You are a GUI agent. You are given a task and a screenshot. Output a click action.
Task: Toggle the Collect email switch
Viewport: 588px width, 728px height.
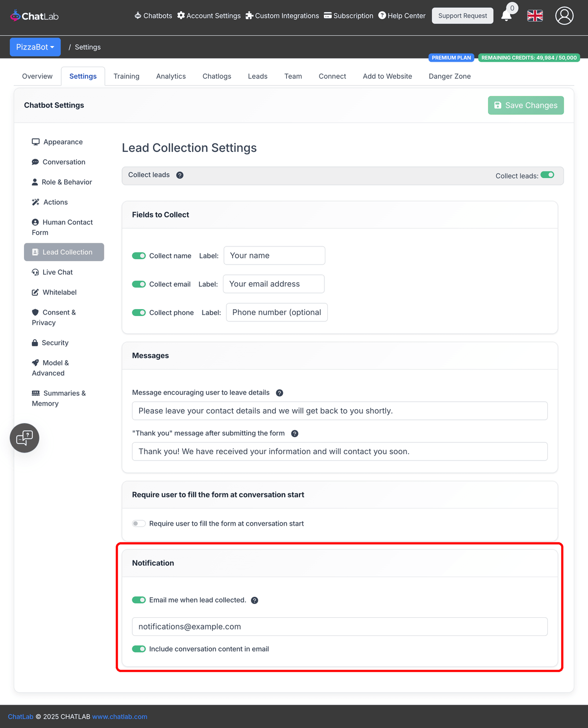(x=139, y=284)
